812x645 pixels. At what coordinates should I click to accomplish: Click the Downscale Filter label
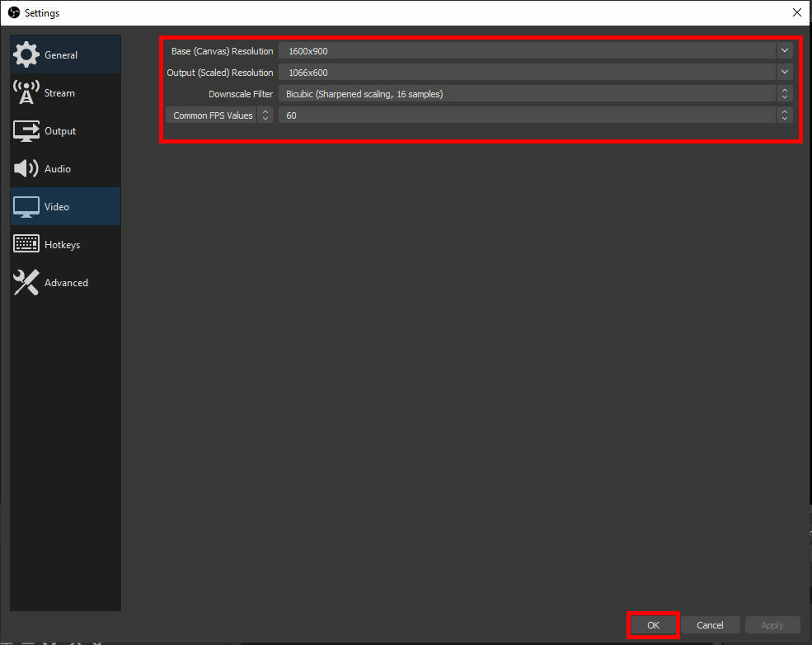[x=240, y=94]
